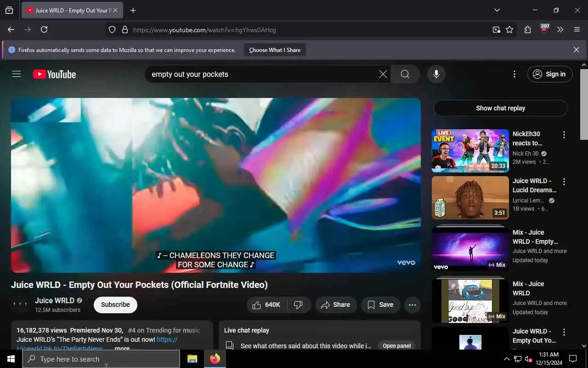Open Lucid Dreams video thumbnail
The image size is (588, 368).
click(x=470, y=198)
